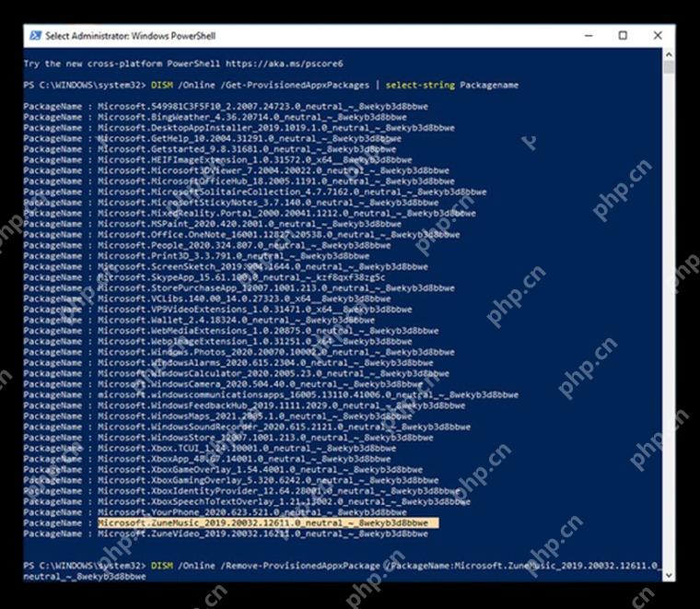Select the Microsoft.MicrosoftOfficeHub package line
Viewport: 700px width, 609px height.
239,182
